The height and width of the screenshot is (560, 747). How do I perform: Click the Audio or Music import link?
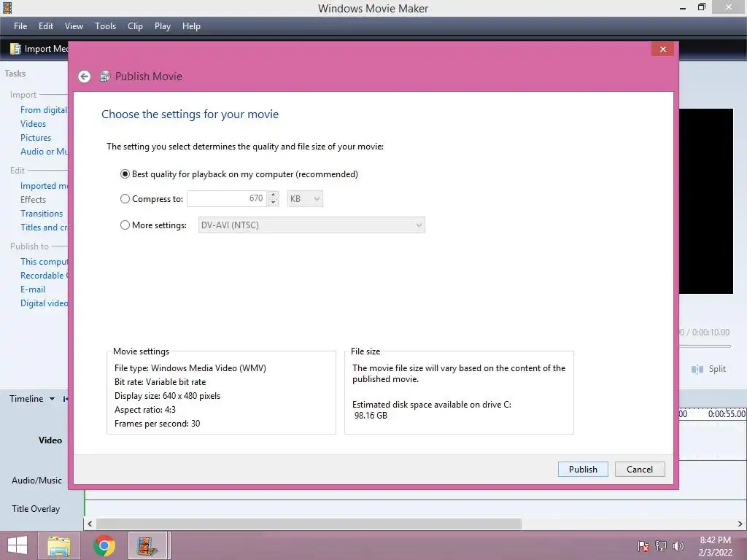[44, 152]
